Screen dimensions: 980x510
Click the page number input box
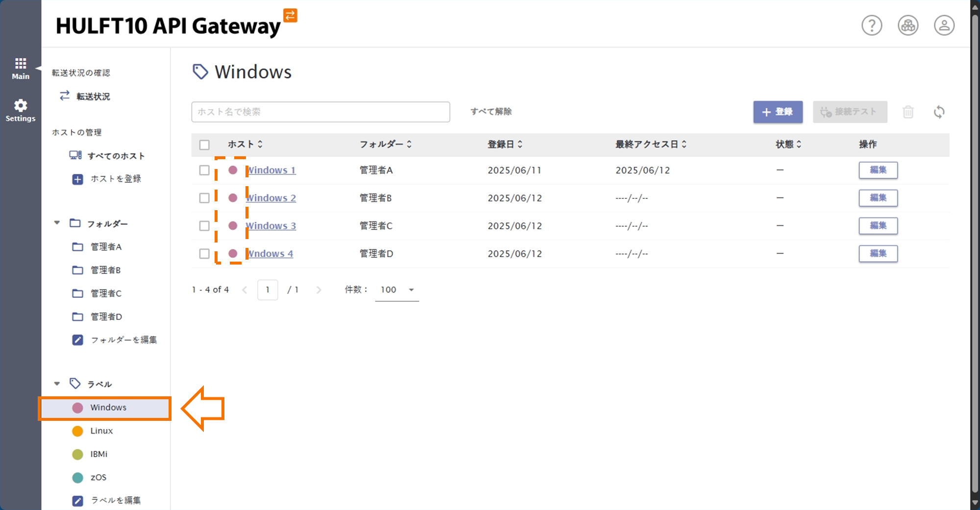click(268, 290)
